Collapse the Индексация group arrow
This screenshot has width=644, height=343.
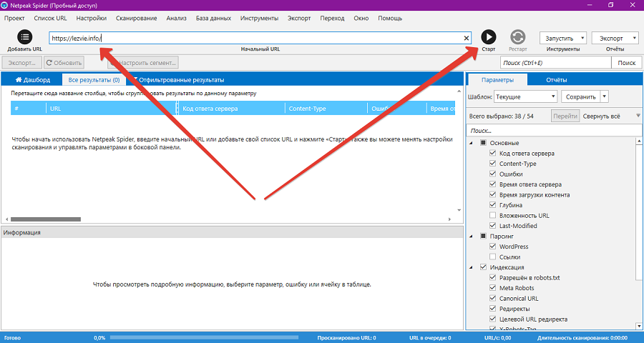[471, 267]
